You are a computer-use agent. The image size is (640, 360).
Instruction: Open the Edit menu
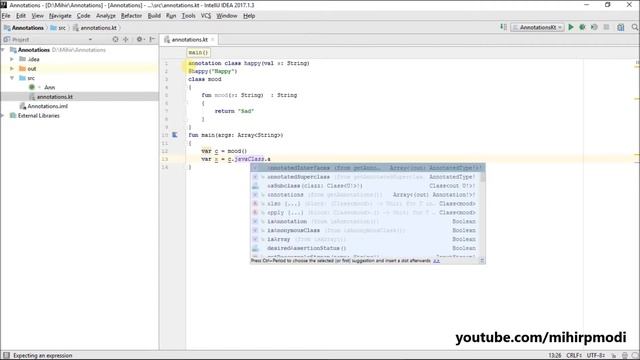(21, 16)
